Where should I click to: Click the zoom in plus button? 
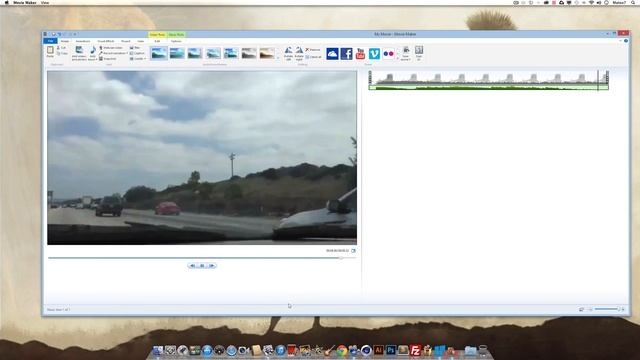pyautogui.click(x=623, y=309)
